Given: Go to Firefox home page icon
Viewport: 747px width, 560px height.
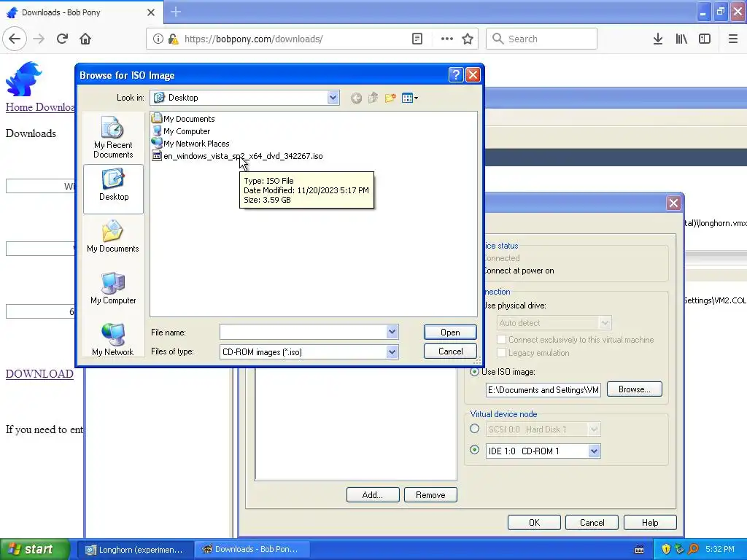Looking at the screenshot, I should [85, 39].
